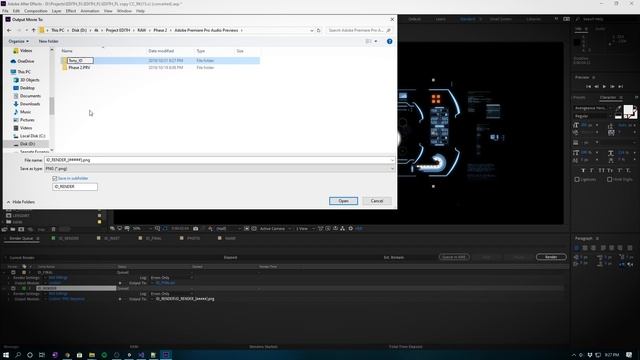This screenshot has height=360, width=640.
Task: Toggle render checkbox for ID_RENDER item
Action: click(x=13, y=288)
